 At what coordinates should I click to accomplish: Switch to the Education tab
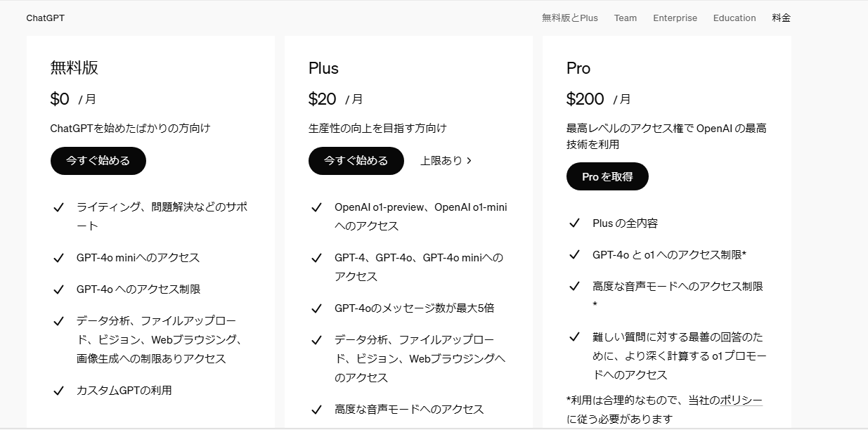coord(734,18)
